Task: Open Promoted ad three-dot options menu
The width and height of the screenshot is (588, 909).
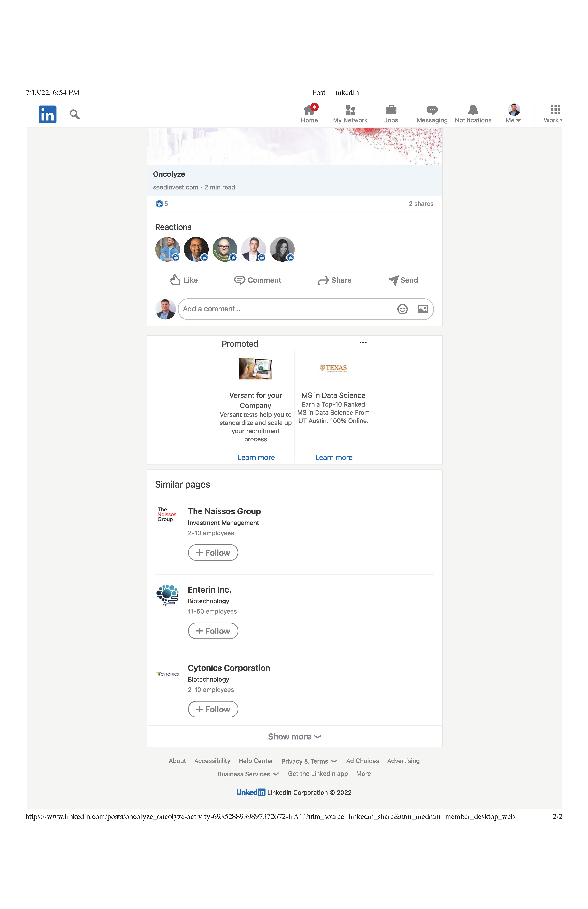Action: pyautogui.click(x=363, y=343)
